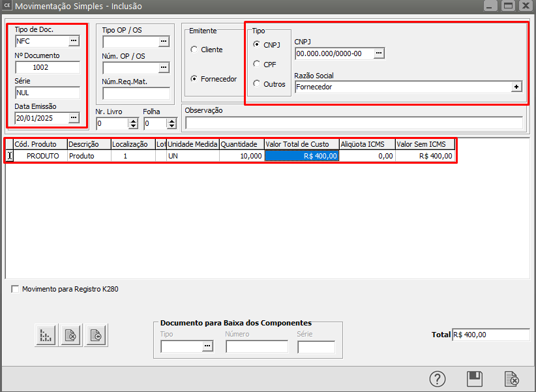Click the third document icon button at bottom left

click(96, 335)
